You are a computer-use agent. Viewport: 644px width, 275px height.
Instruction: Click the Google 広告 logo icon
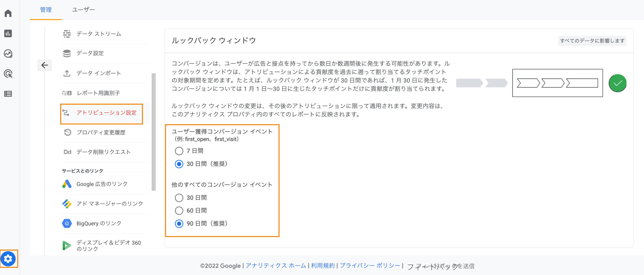coord(67,184)
